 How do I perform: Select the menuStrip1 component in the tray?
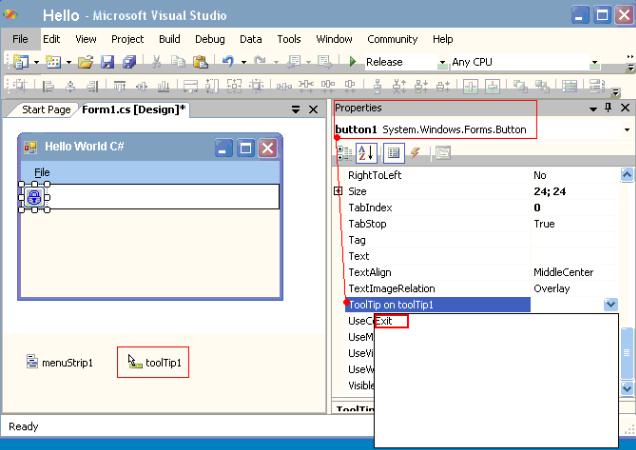[x=60, y=362]
